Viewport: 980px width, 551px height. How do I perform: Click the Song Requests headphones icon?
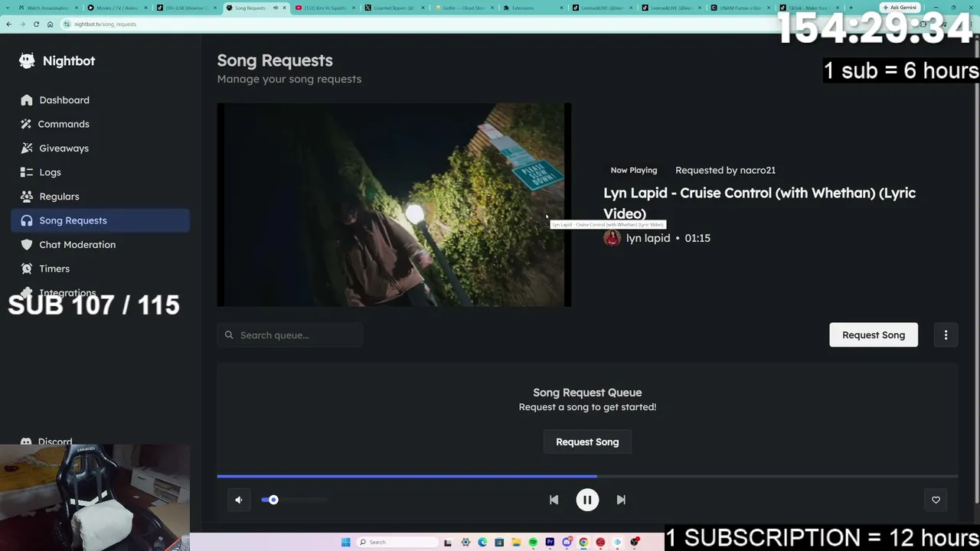point(27,220)
